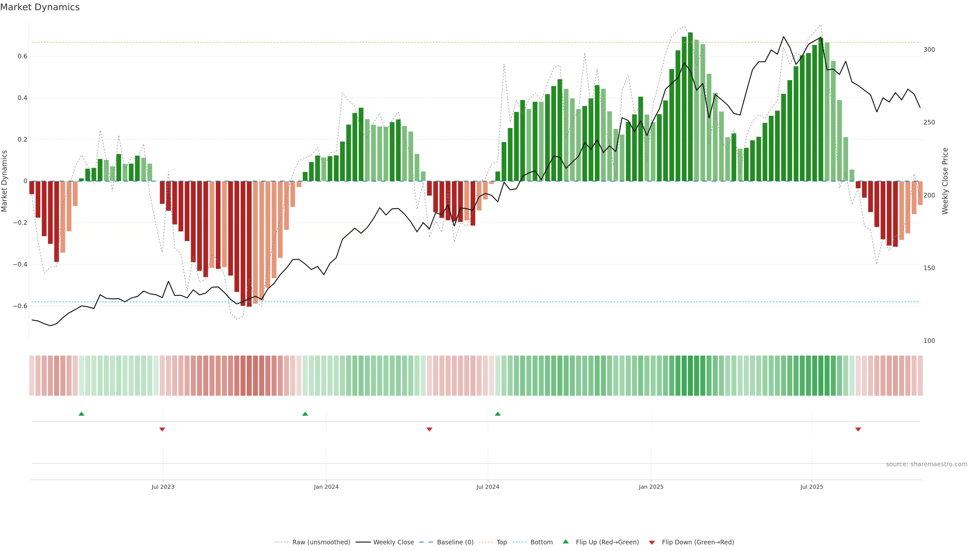Screen dimensions: 980x551
Task: Click the Weekly Close Price axis title
Action: [x=945, y=181]
